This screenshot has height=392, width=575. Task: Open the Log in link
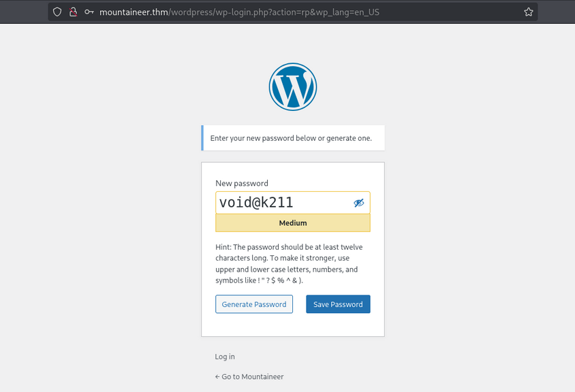coord(225,357)
